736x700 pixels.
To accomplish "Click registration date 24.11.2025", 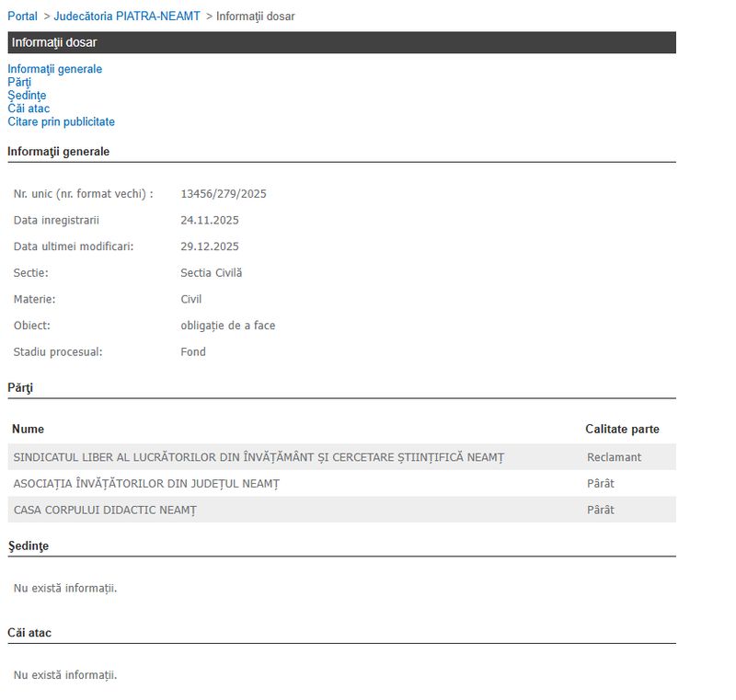I will pyautogui.click(x=210, y=220).
